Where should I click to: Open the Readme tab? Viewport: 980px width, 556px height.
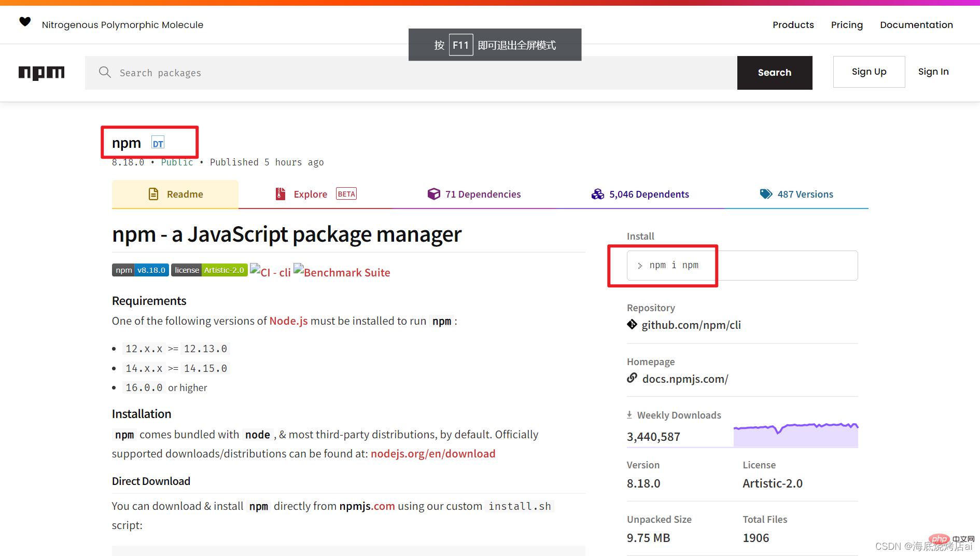175,194
